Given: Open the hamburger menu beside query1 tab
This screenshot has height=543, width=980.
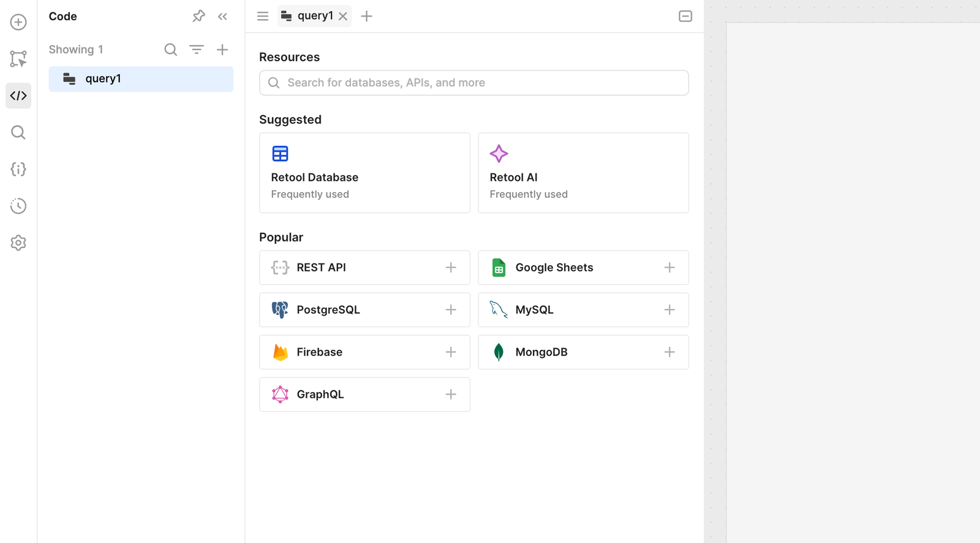Looking at the screenshot, I should tap(263, 17).
